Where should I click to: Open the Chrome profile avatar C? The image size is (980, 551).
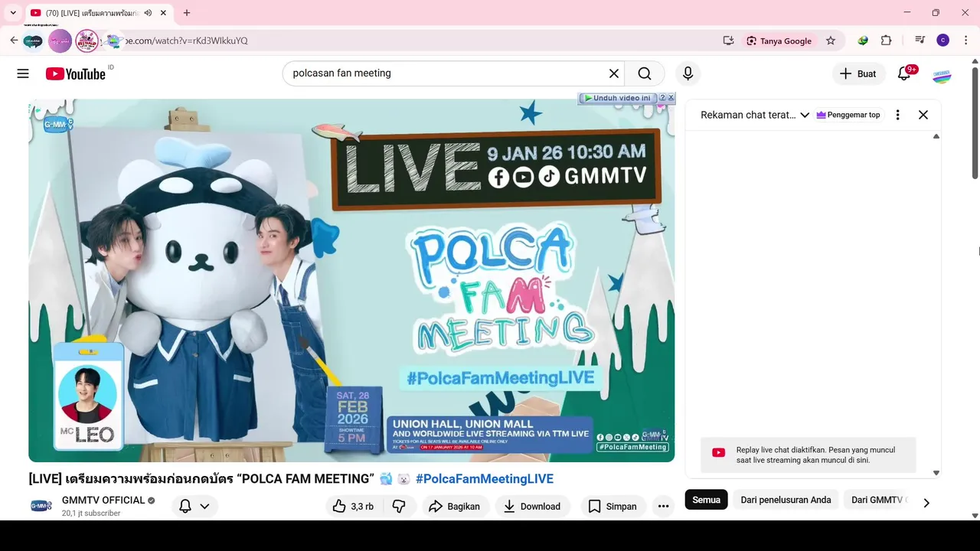point(943,41)
